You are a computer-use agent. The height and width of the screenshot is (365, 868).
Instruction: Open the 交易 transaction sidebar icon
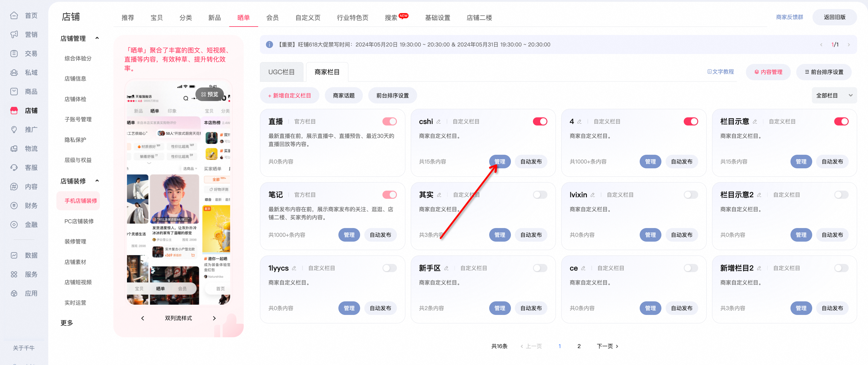(x=14, y=54)
